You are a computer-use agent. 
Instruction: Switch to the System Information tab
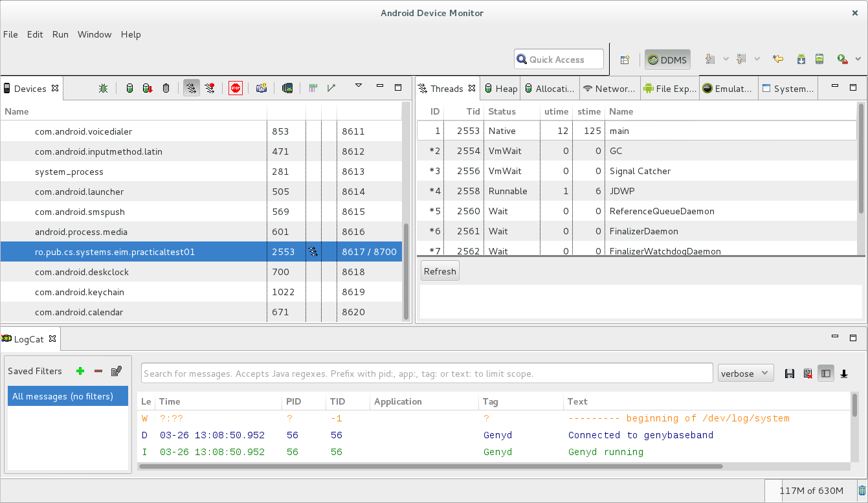coord(788,89)
